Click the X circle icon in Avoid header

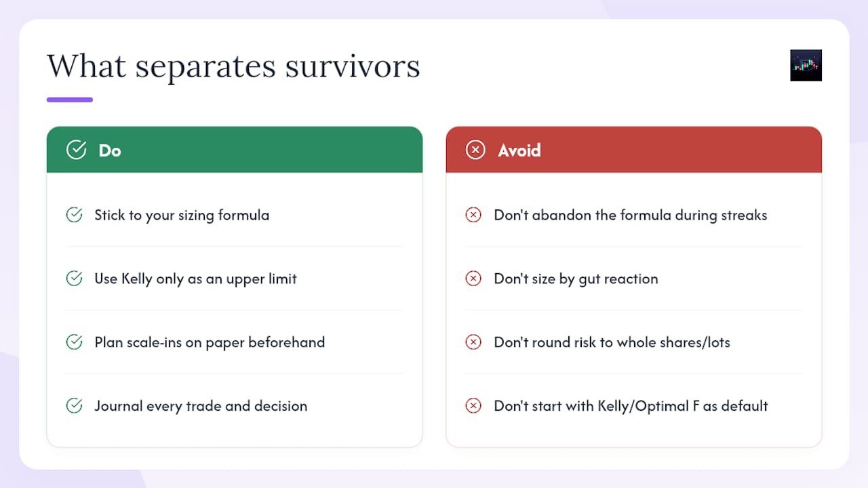pos(475,150)
